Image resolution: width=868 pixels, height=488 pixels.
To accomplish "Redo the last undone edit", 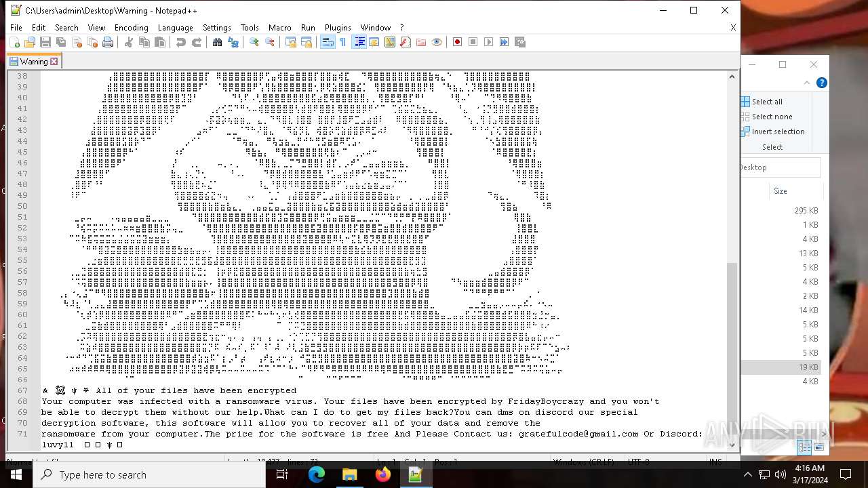I will [197, 42].
